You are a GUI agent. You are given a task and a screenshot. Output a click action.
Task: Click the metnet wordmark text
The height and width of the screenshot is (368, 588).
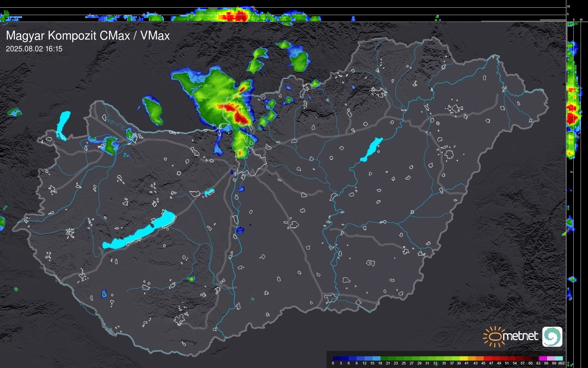(520, 336)
